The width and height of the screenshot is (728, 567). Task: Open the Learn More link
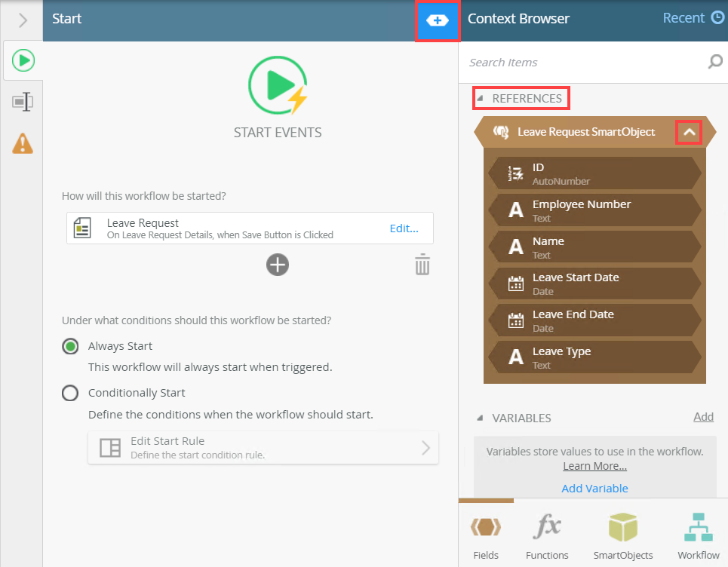tap(594, 466)
